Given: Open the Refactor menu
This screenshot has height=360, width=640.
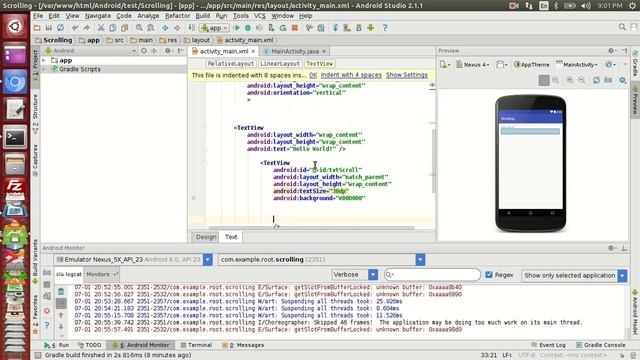Looking at the screenshot, I should [177, 16].
